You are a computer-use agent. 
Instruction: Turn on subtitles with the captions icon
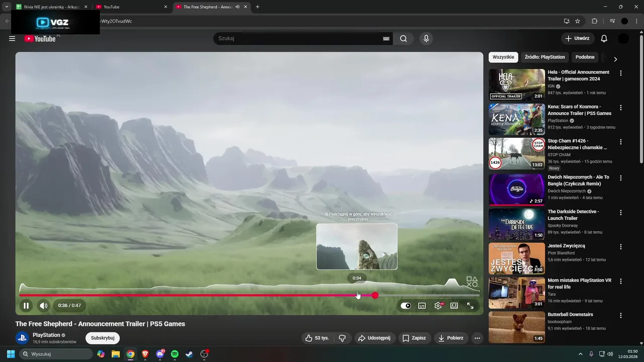pos(422,306)
